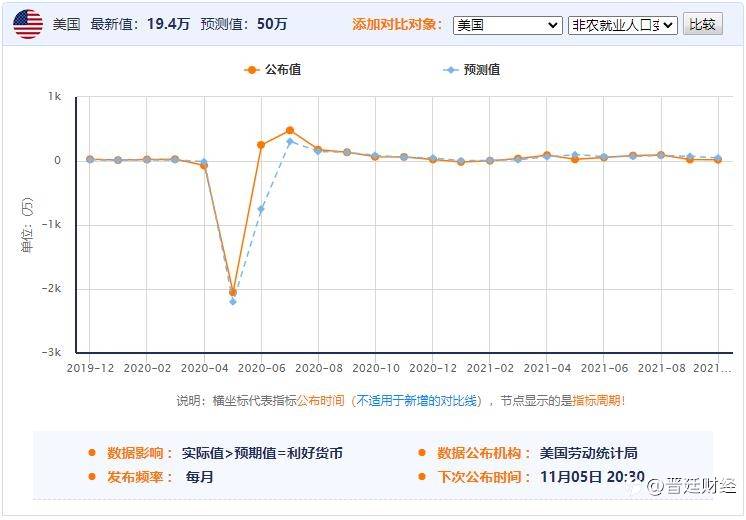746x520 pixels.
Task: Click the 2020-02 x-axis label
Action: [147, 368]
